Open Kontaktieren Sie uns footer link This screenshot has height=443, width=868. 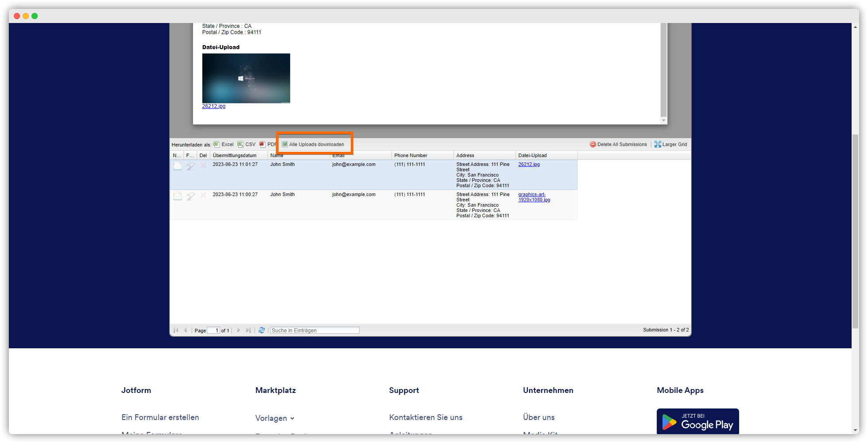click(426, 417)
